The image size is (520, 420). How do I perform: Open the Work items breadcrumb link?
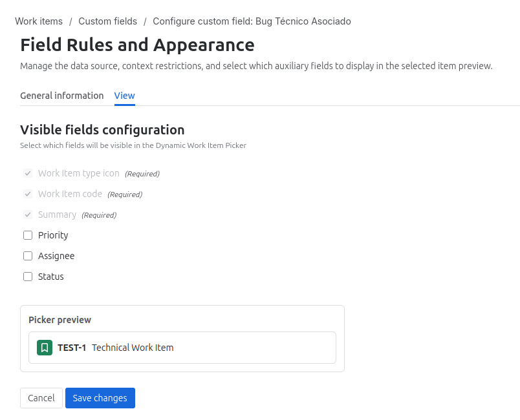click(39, 21)
